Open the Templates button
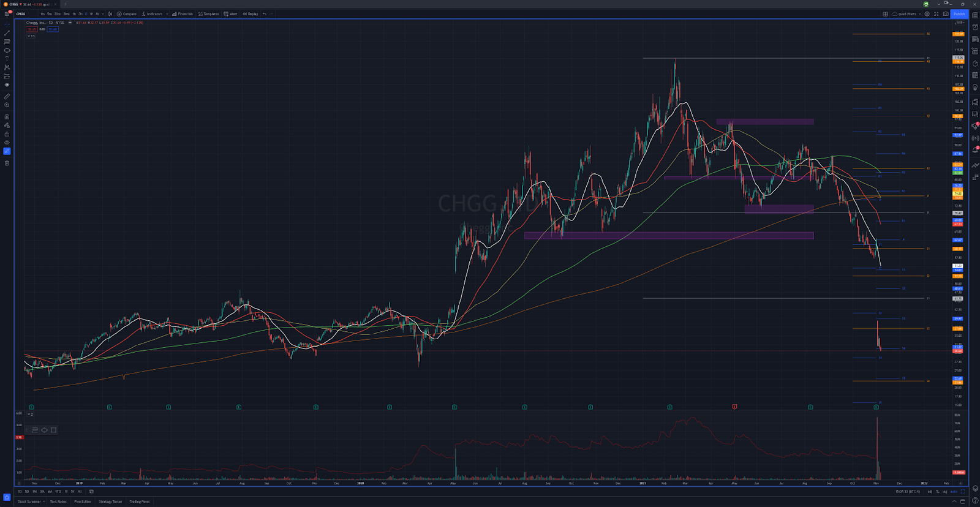The height and width of the screenshot is (507, 980). (x=208, y=13)
